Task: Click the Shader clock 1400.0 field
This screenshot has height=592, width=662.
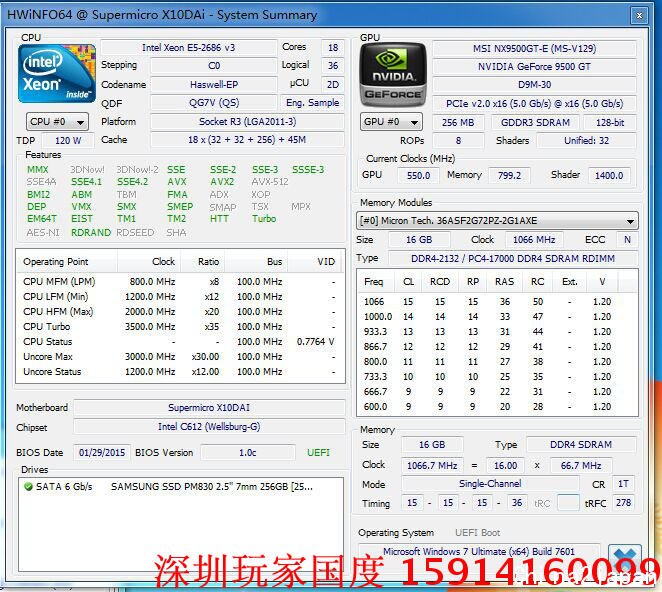Action: click(609, 176)
